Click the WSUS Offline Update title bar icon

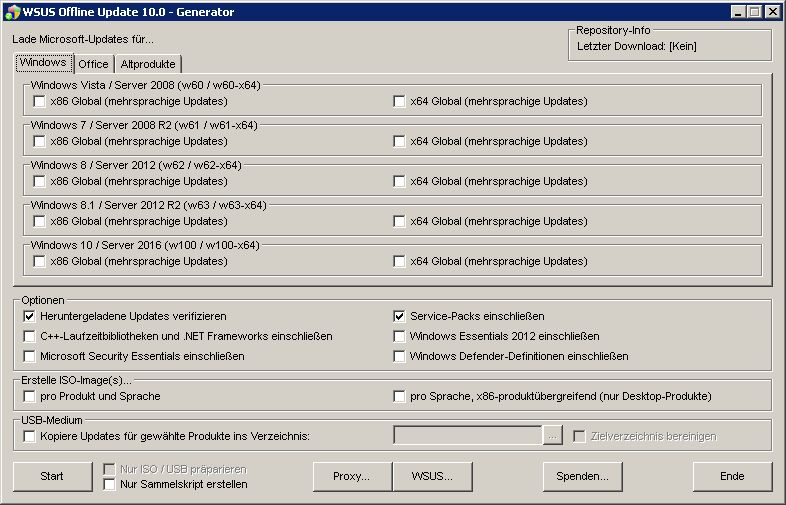(x=12, y=12)
